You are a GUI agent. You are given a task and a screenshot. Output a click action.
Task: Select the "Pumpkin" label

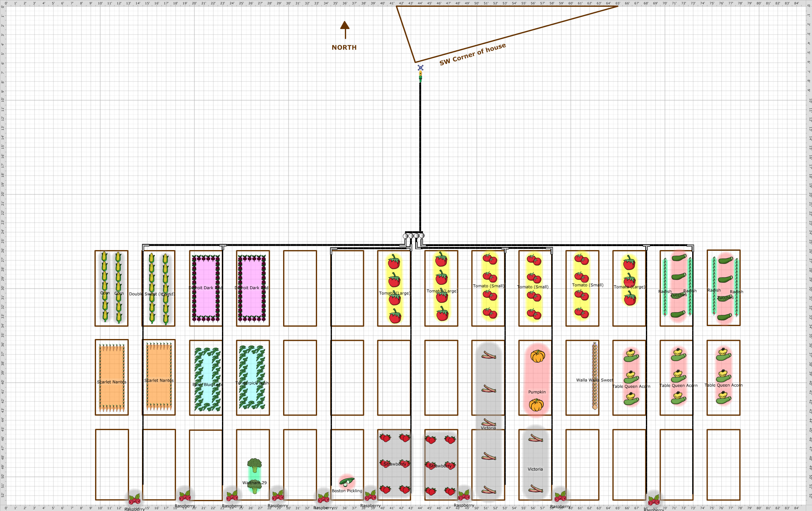537,392
